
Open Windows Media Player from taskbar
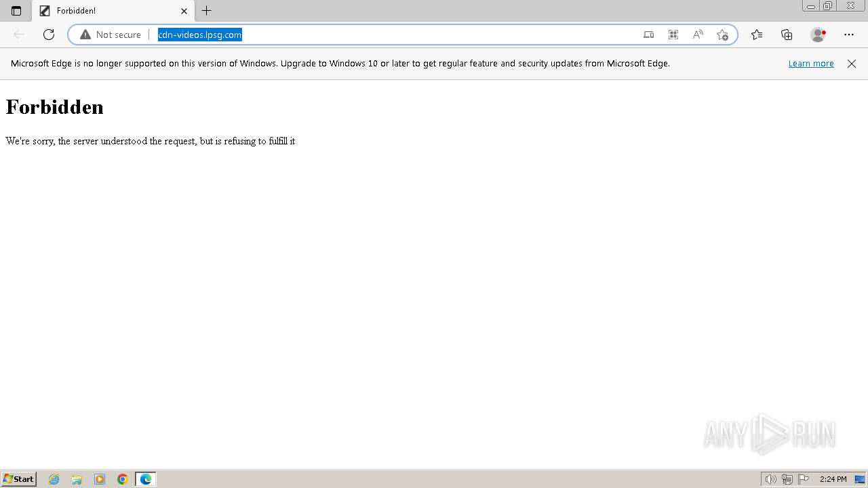click(100, 479)
